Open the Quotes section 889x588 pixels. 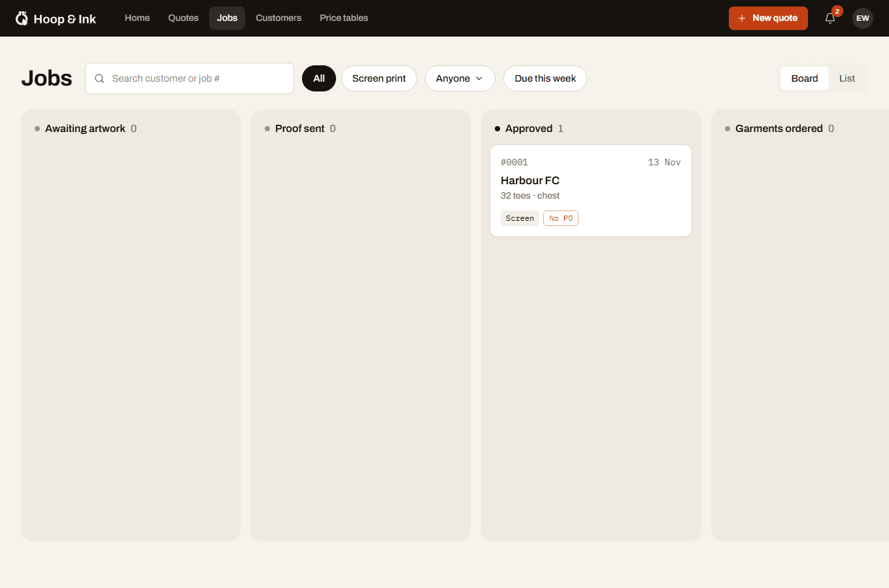coord(183,18)
